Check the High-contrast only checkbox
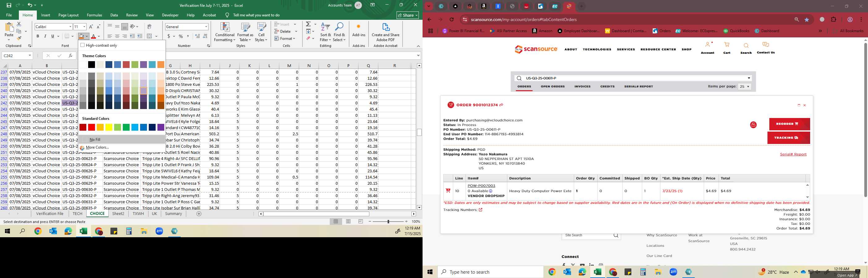The width and height of the screenshot is (868, 278). pos(83,45)
